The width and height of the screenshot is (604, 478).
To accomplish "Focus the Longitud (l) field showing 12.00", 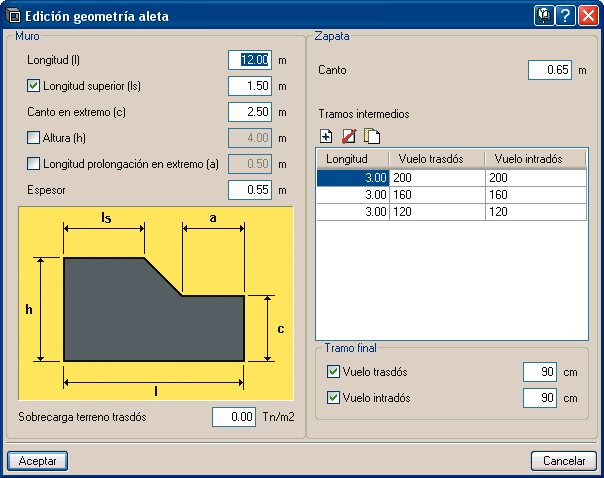I will pyautogui.click(x=250, y=60).
